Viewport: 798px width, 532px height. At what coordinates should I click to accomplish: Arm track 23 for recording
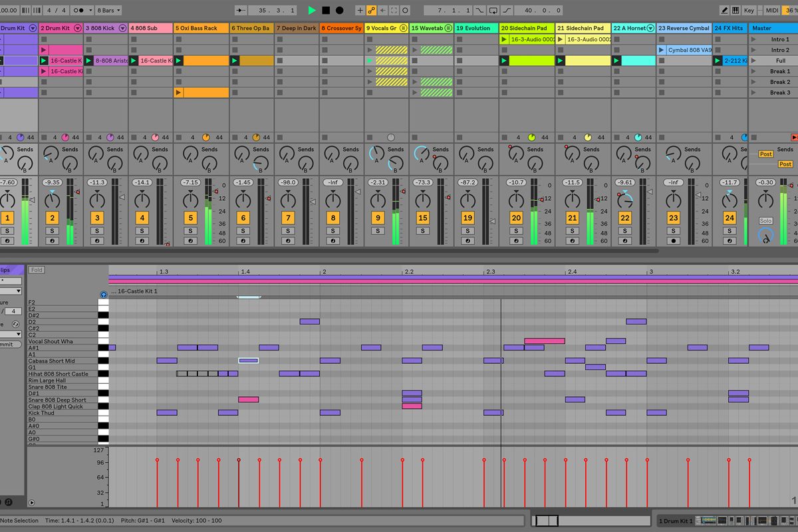coord(674,241)
